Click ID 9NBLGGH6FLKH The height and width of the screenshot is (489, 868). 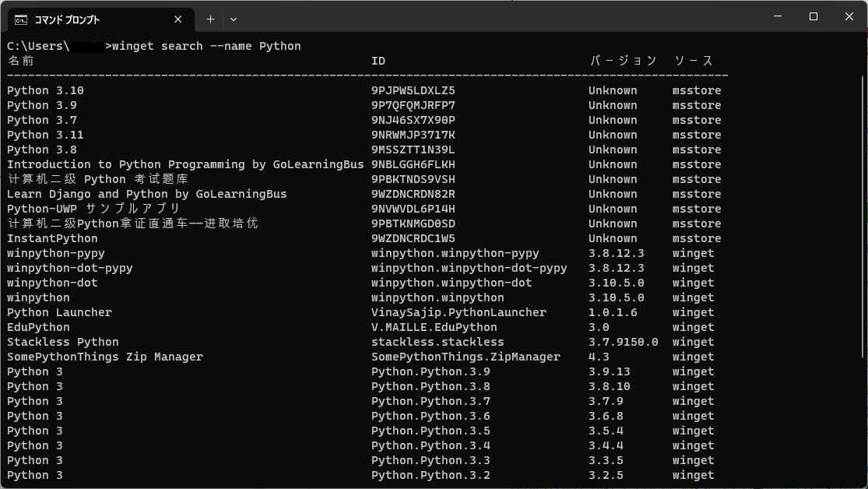pos(413,164)
